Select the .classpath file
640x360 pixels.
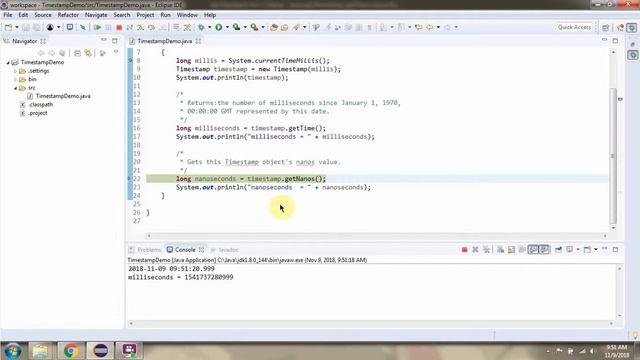click(40, 105)
